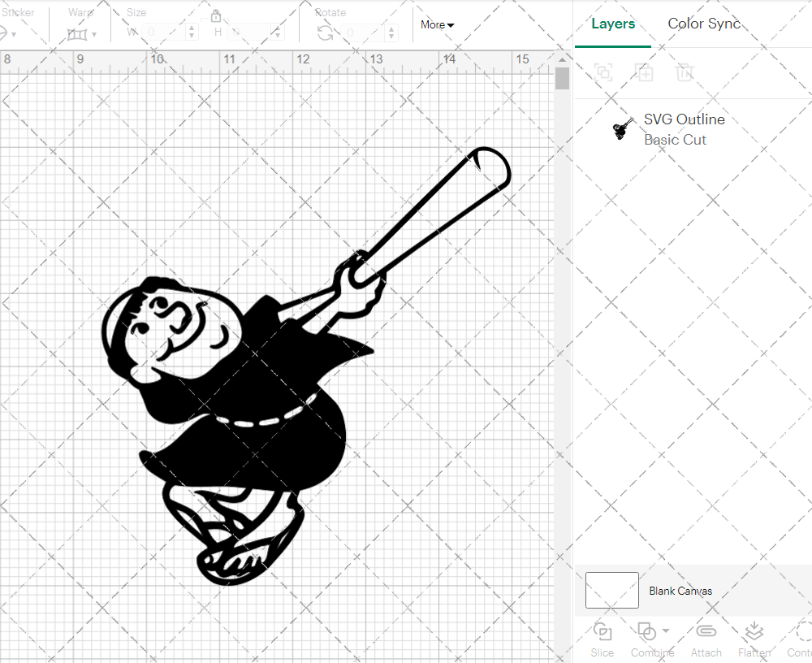Click the vertical scrollbar thumb
This screenshot has height=663, width=812.
[x=562, y=79]
